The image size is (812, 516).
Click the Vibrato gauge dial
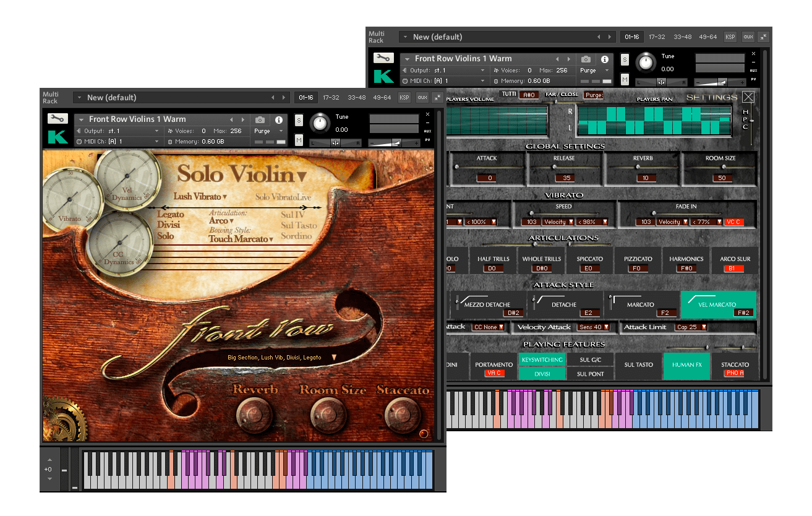tap(70, 199)
